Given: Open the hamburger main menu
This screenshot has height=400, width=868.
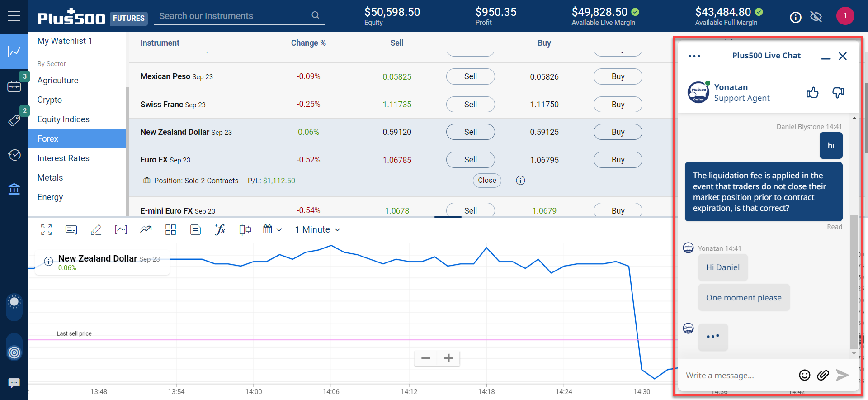Looking at the screenshot, I should (14, 16).
